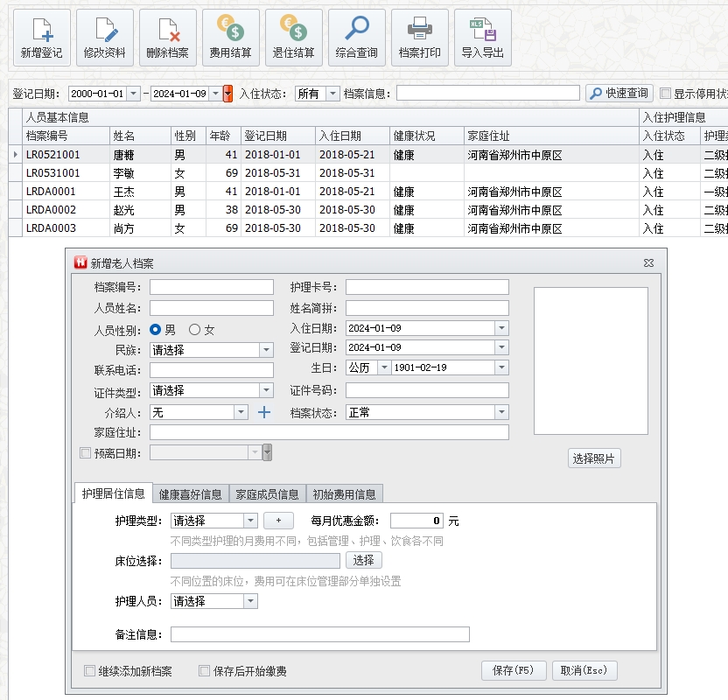
Task: Click the 新增登记 toolbar icon
Action: (x=41, y=38)
